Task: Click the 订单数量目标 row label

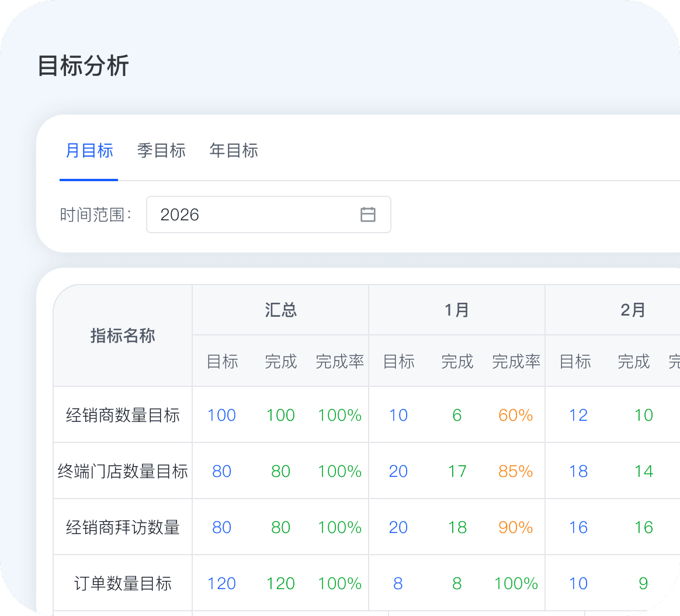Action: pos(123,584)
